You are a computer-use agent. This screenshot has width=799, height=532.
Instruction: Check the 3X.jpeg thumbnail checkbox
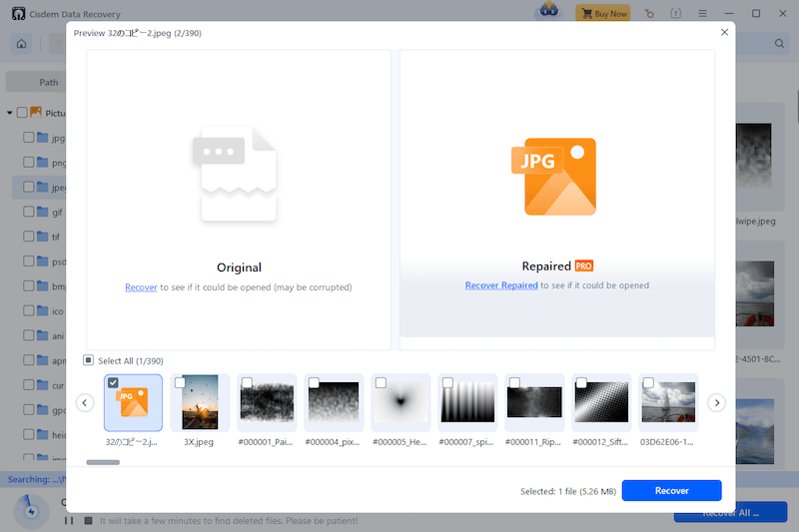tap(180, 383)
